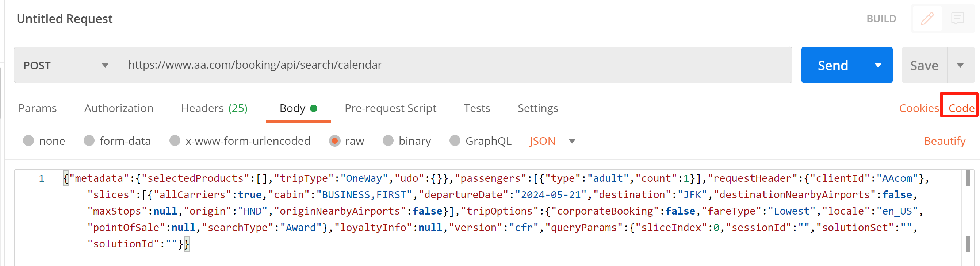Select the GraphQL body type
The width and height of the screenshot is (980, 266).
point(455,141)
